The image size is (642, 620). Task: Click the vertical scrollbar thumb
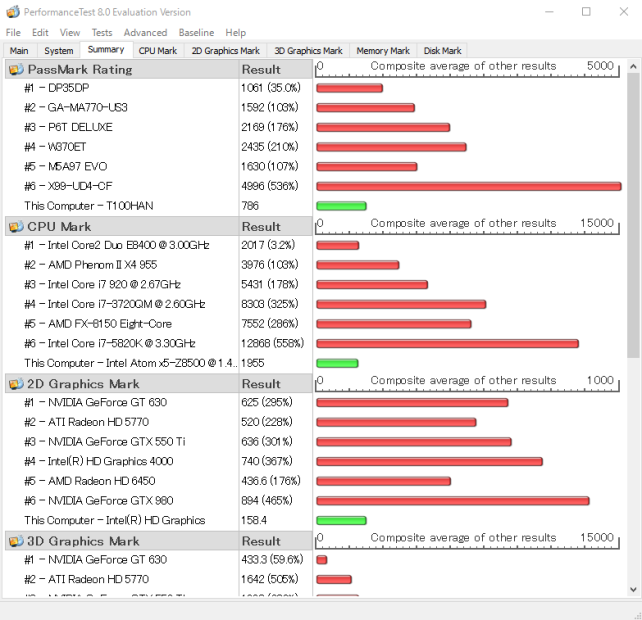(x=633, y=215)
